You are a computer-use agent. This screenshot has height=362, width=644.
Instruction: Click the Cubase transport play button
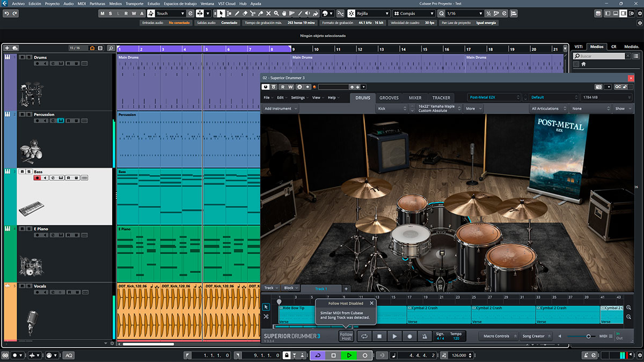pos(349,355)
